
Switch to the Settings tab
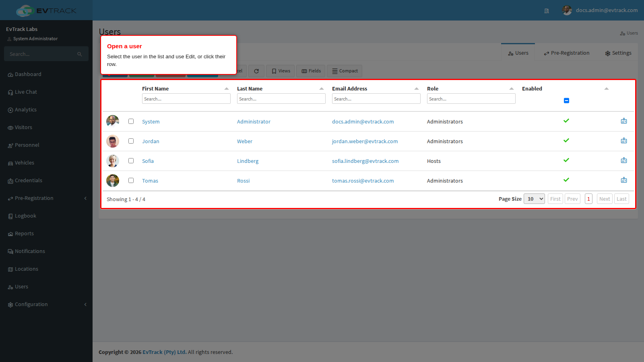point(618,53)
